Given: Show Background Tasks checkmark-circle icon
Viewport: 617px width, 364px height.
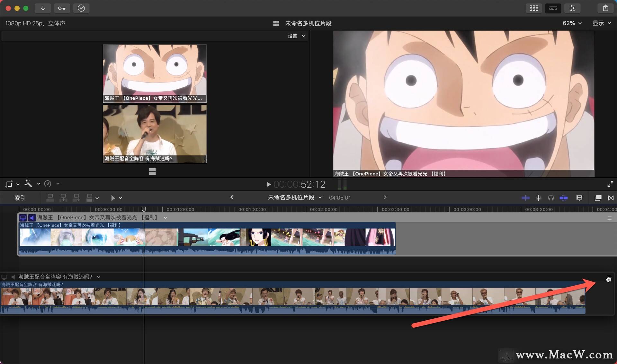Looking at the screenshot, I should tap(81, 8).
